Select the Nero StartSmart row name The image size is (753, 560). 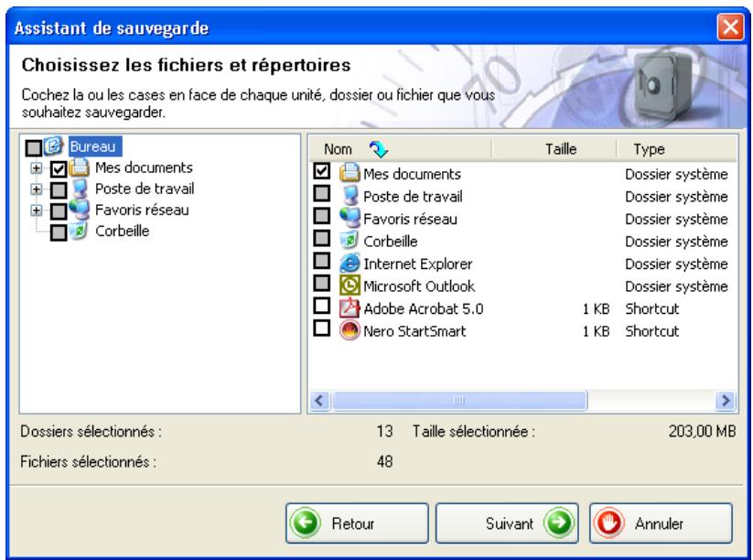[x=414, y=331]
